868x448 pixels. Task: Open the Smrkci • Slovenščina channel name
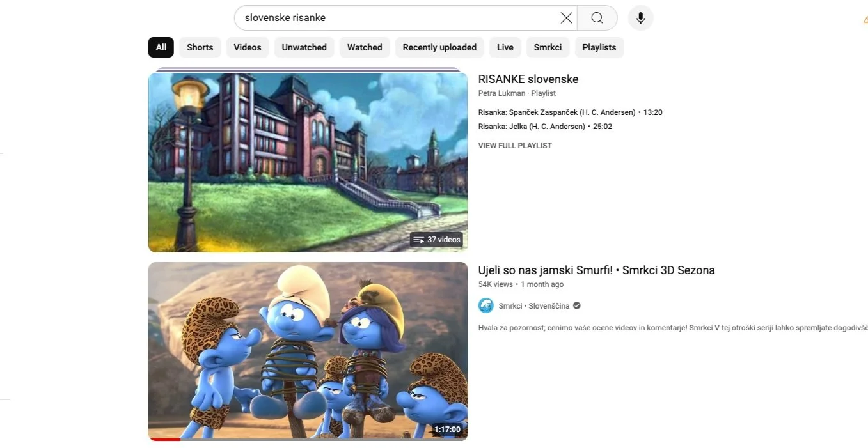click(534, 306)
